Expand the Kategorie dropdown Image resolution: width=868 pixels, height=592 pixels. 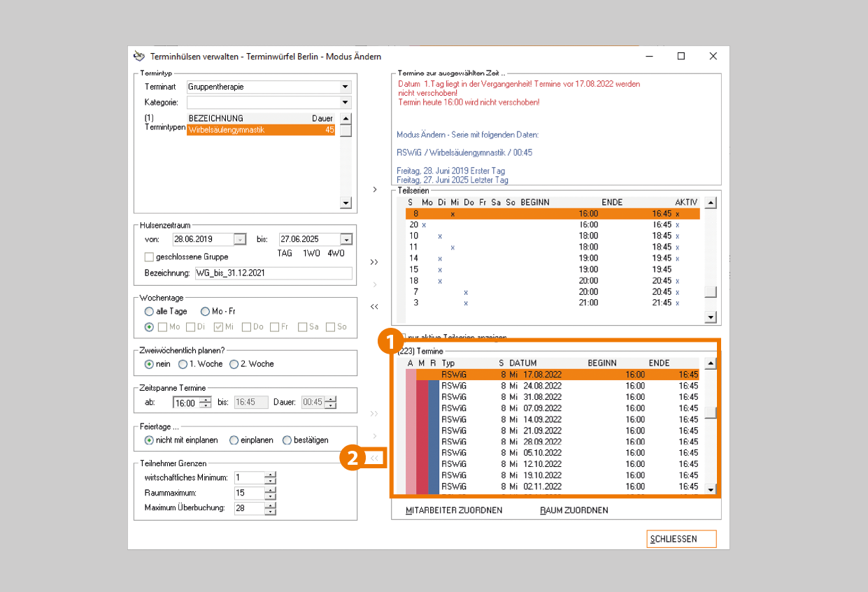tap(345, 103)
